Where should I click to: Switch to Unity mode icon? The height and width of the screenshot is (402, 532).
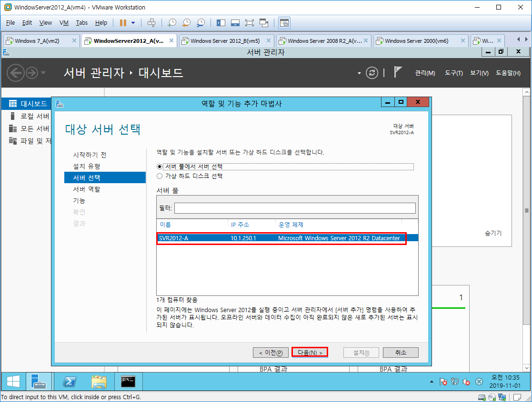click(264, 23)
